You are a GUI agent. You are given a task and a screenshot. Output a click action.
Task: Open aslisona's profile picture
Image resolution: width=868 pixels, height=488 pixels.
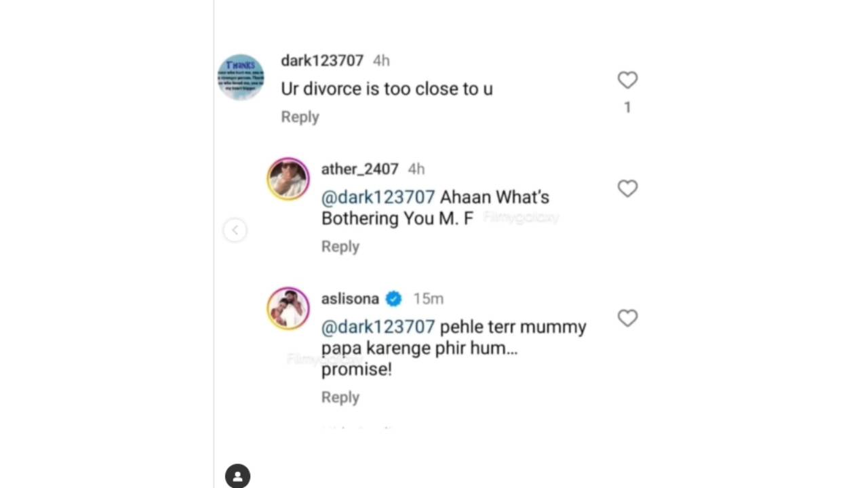coord(288,308)
